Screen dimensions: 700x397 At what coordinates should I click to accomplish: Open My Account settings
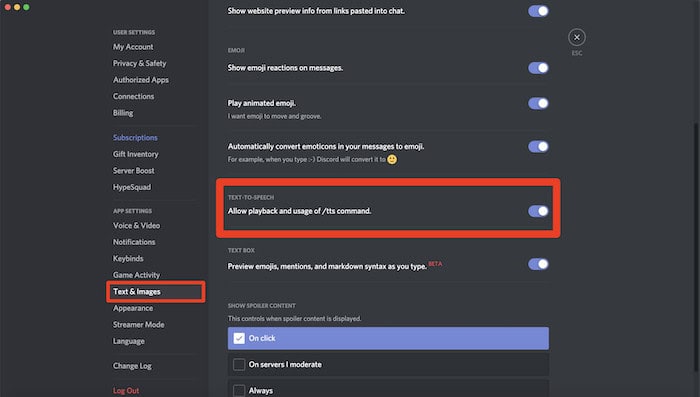tap(133, 47)
